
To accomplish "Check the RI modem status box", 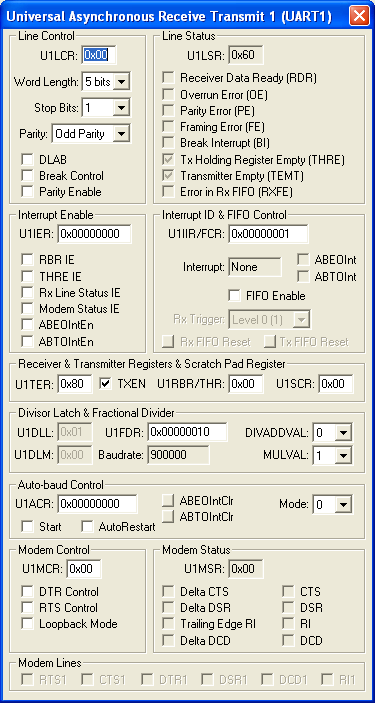I will coord(288,624).
